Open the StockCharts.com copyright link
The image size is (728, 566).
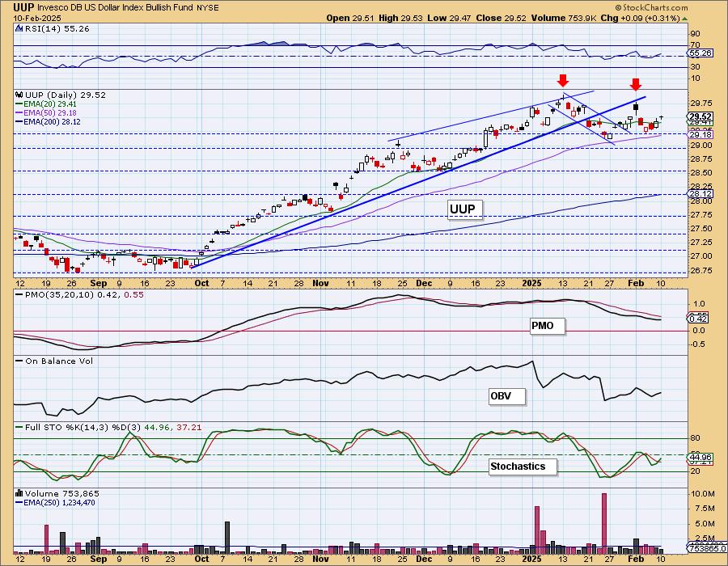[651, 7]
